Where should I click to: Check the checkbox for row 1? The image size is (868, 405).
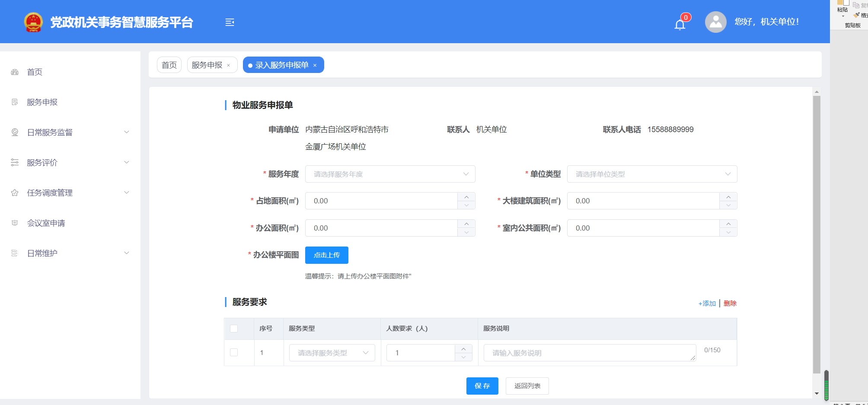point(234,352)
